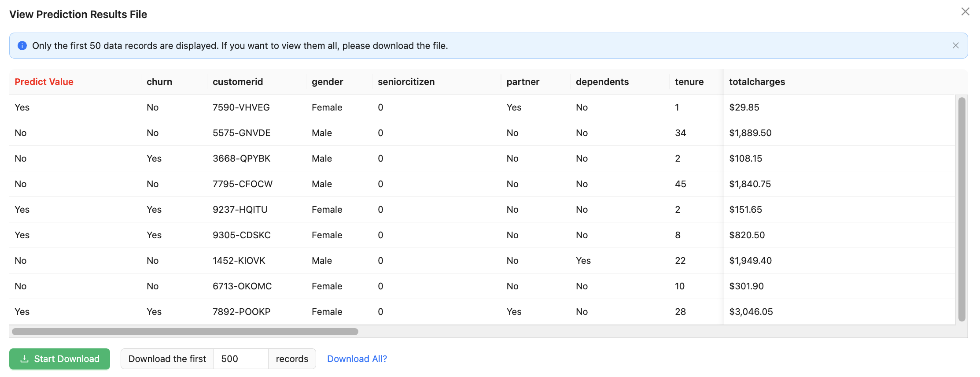The width and height of the screenshot is (980, 377).
Task: Select customer ID 7590-VHVEG cell
Action: (x=241, y=107)
